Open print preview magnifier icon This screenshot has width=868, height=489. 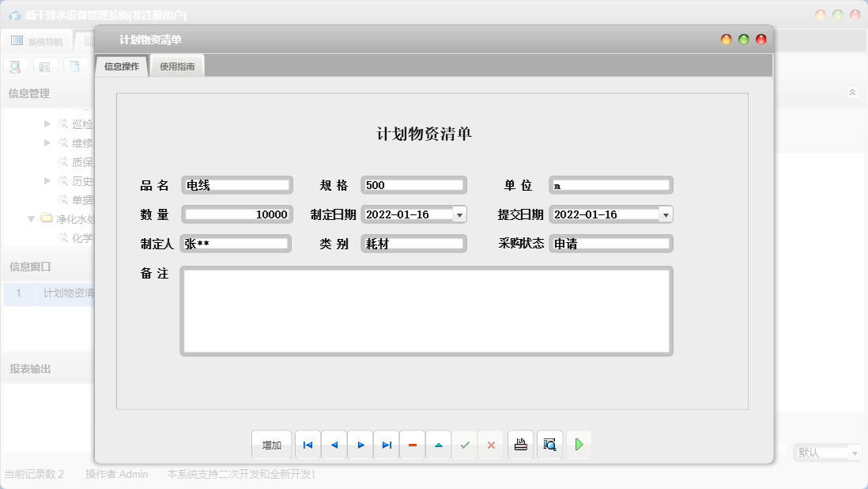[x=549, y=445]
